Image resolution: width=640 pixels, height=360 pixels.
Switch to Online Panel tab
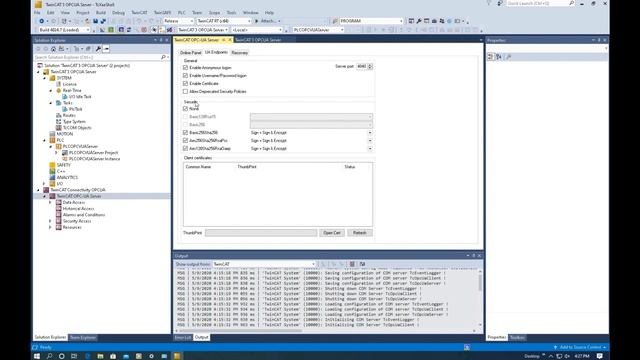coord(191,53)
